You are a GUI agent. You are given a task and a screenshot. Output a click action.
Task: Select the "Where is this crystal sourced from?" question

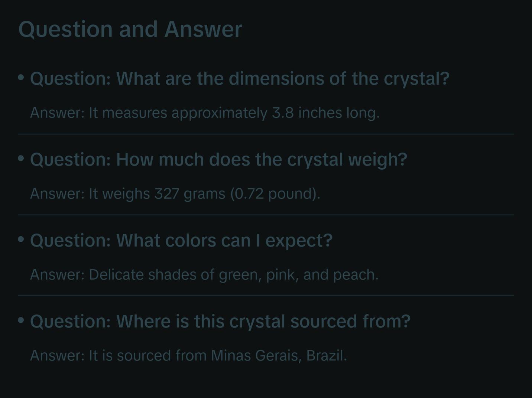tap(220, 322)
